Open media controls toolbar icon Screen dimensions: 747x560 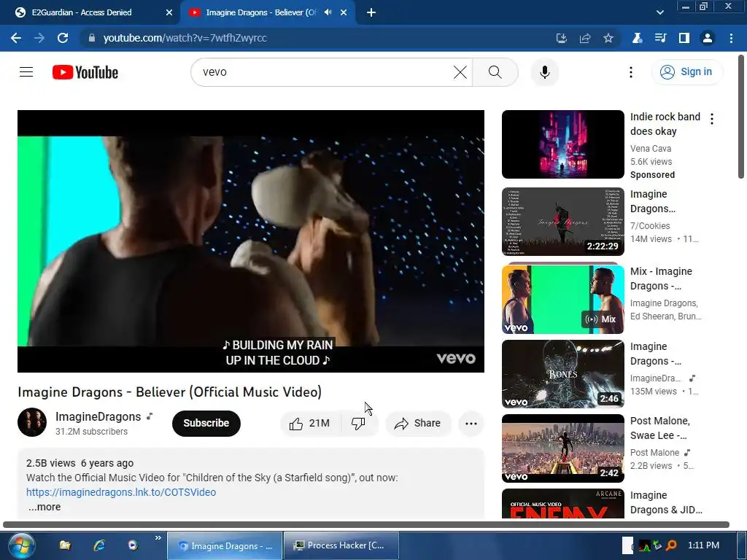click(660, 38)
